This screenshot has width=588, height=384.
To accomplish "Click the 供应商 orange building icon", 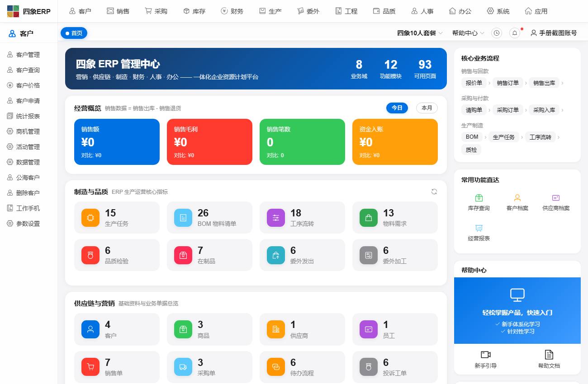I will click(x=276, y=329).
